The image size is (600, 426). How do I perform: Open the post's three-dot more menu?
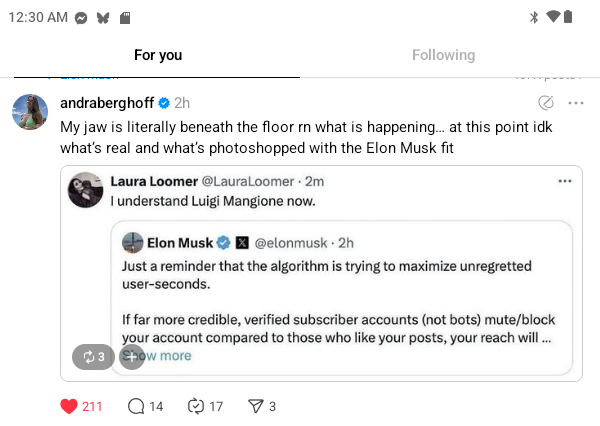(575, 103)
